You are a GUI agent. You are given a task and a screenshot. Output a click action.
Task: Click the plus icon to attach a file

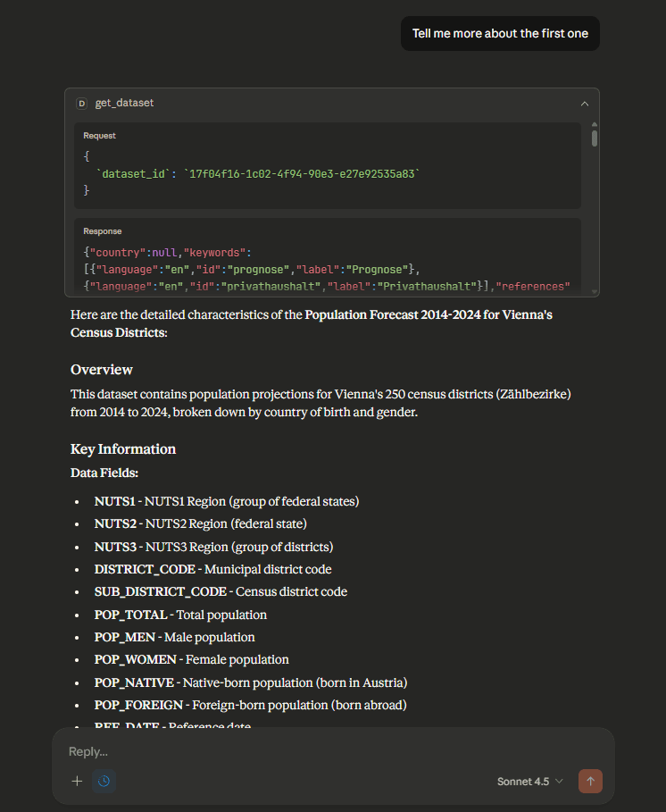tap(77, 781)
